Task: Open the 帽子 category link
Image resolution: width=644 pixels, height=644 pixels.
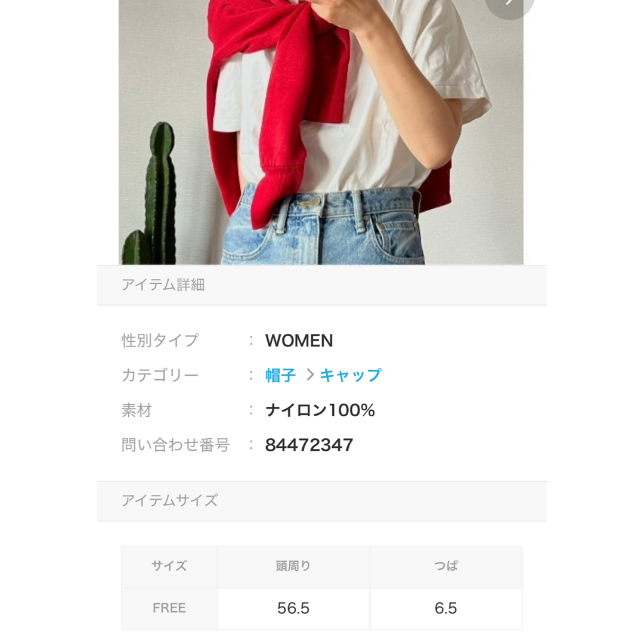Action: 280,375
